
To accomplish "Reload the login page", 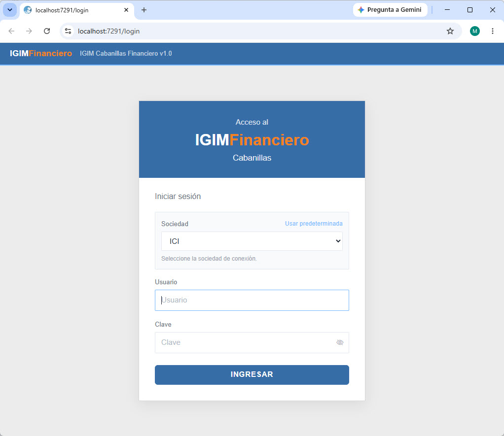I will tap(47, 31).
